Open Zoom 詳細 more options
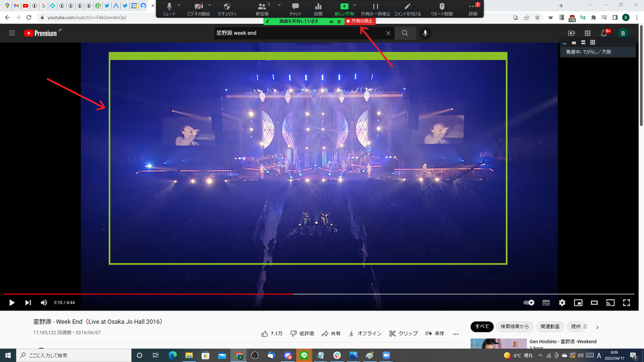Screen dimensions: 644x362 pos(472,9)
